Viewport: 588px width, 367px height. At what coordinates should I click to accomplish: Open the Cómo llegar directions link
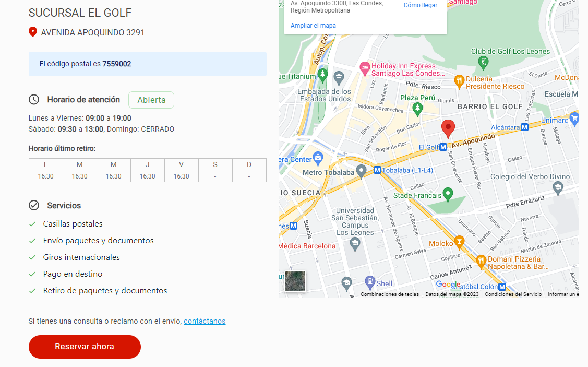(421, 5)
